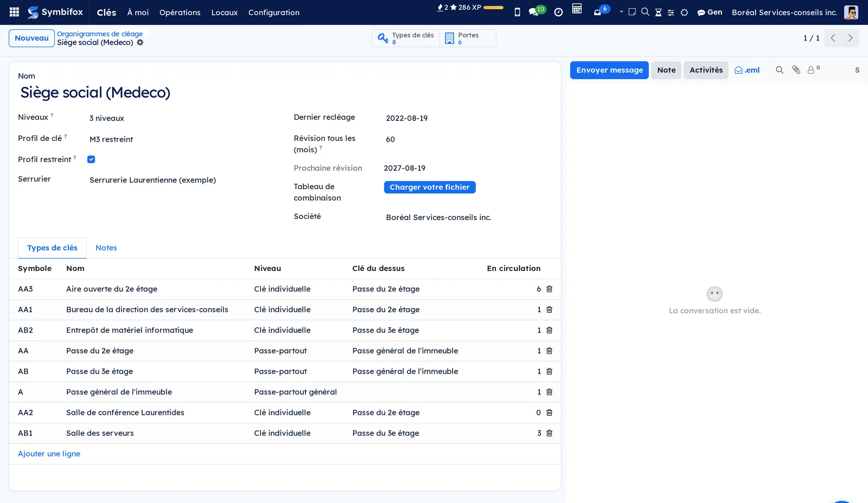Click the XP progress bar
Image resolution: width=868 pixels, height=503 pixels.
tap(493, 8)
